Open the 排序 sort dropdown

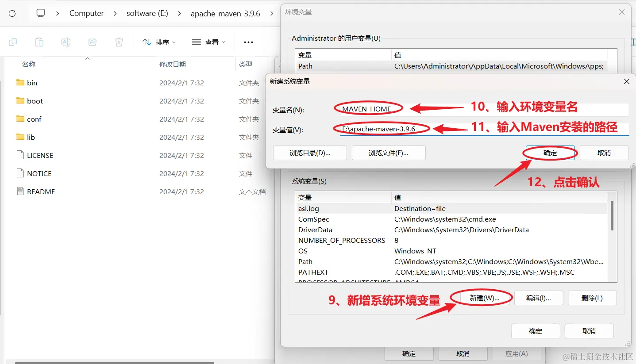pyautogui.click(x=159, y=42)
